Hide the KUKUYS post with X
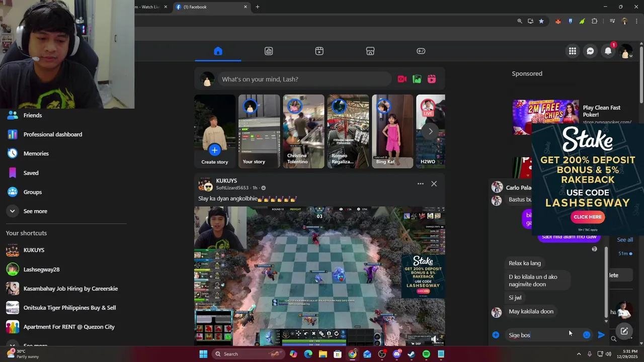 click(x=434, y=184)
